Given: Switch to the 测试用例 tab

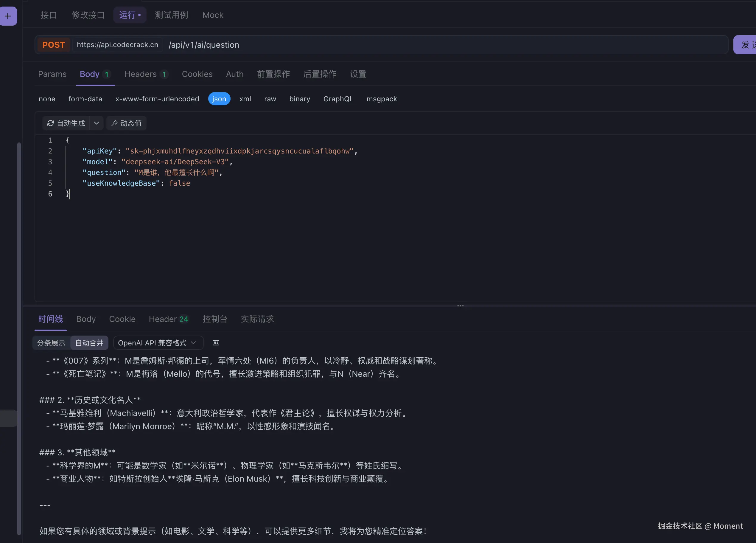Looking at the screenshot, I should (171, 15).
